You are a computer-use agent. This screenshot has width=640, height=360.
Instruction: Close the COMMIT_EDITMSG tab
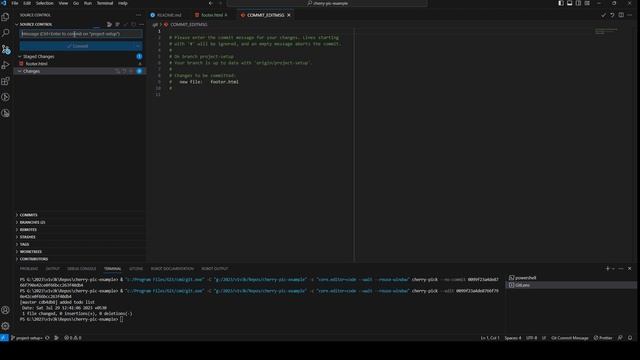[289, 15]
